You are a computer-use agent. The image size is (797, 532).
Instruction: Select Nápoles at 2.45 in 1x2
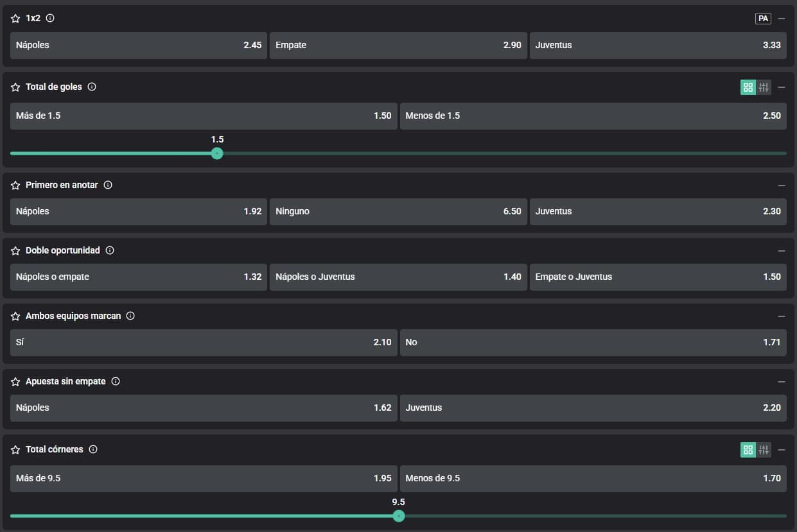point(138,46)
